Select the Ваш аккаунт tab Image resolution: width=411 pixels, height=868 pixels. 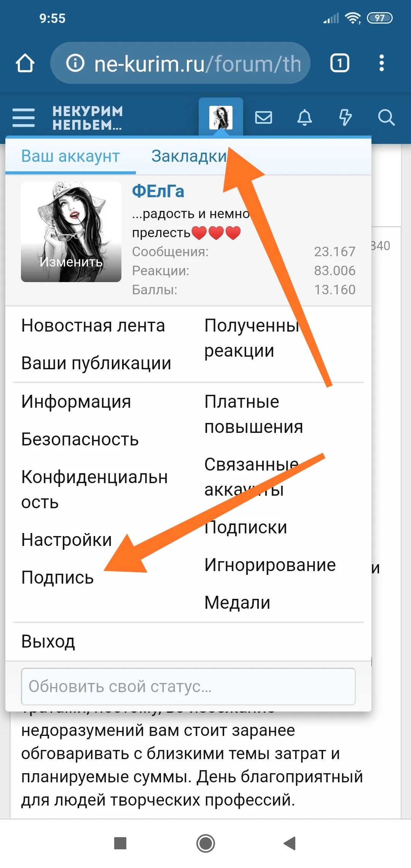pos(70,156)
